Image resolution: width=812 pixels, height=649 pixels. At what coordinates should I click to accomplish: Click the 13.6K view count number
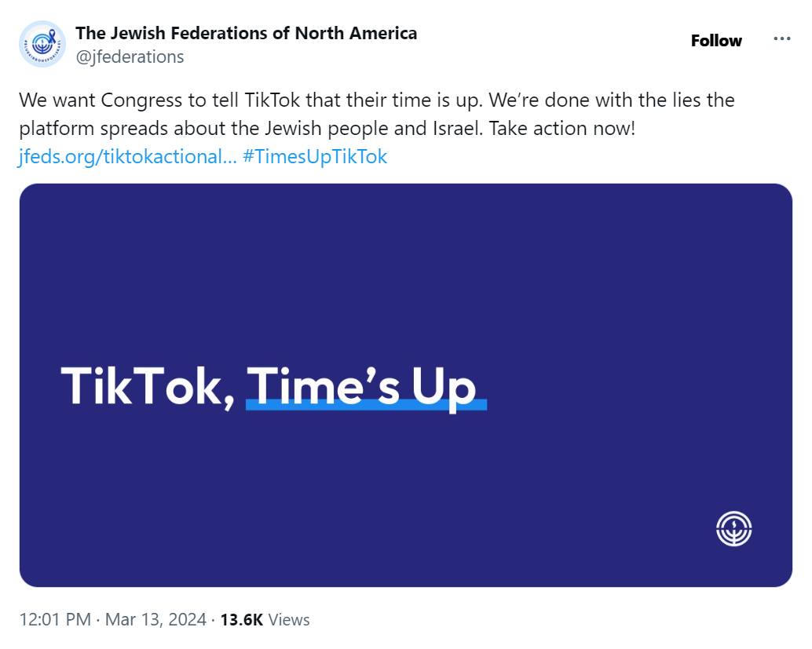[241, 619]
